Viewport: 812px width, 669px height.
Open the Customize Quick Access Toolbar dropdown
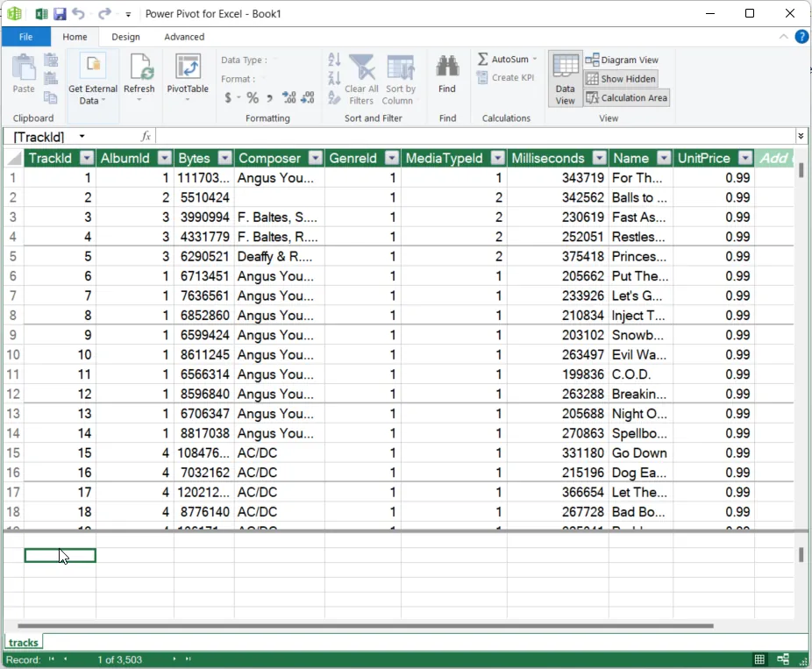coord(128,15)
